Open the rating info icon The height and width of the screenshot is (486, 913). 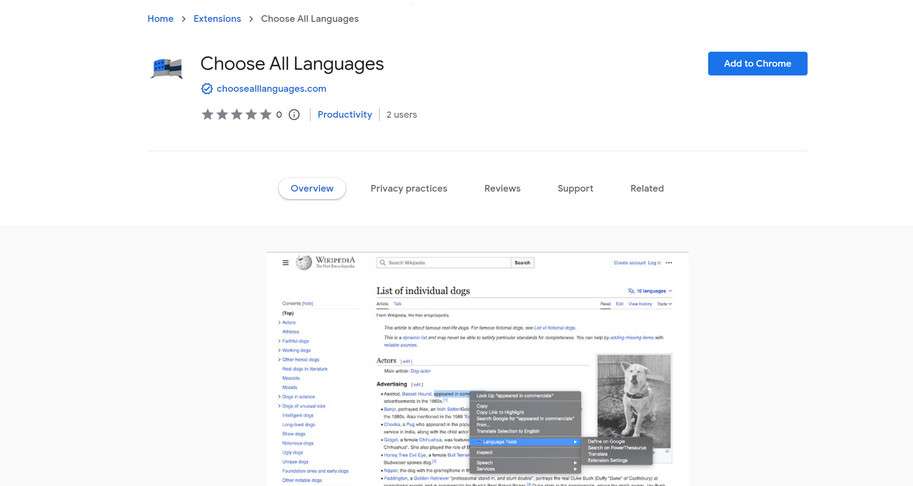click(294, 115)
